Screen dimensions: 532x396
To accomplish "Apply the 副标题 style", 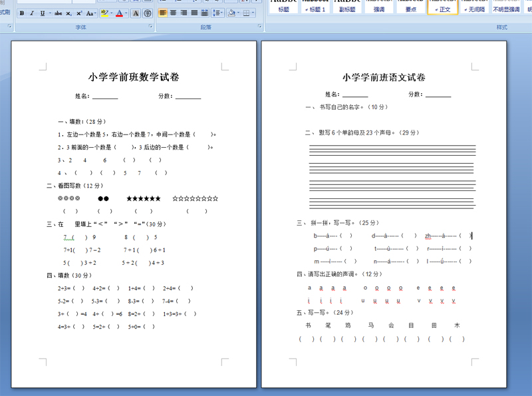I will tap(347, 7).
